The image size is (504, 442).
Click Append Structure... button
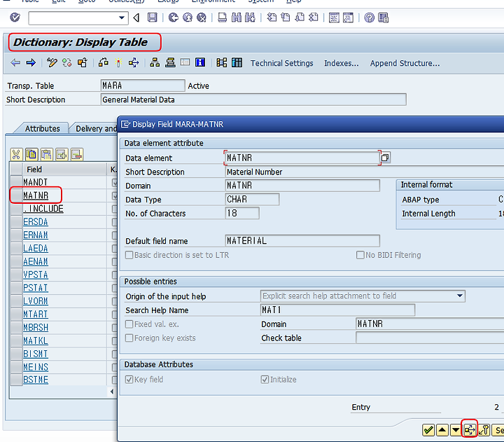click(x=405, y=63)
